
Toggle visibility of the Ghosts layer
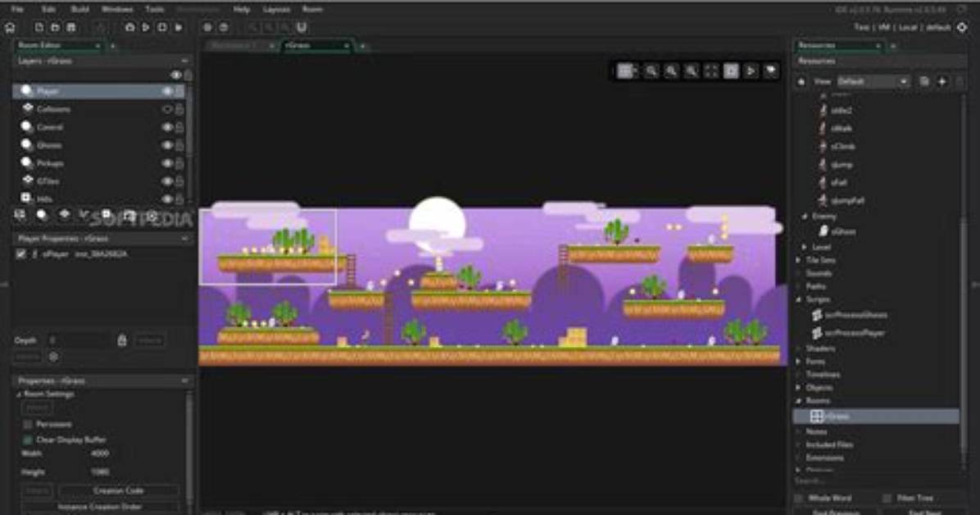(167, 145)
